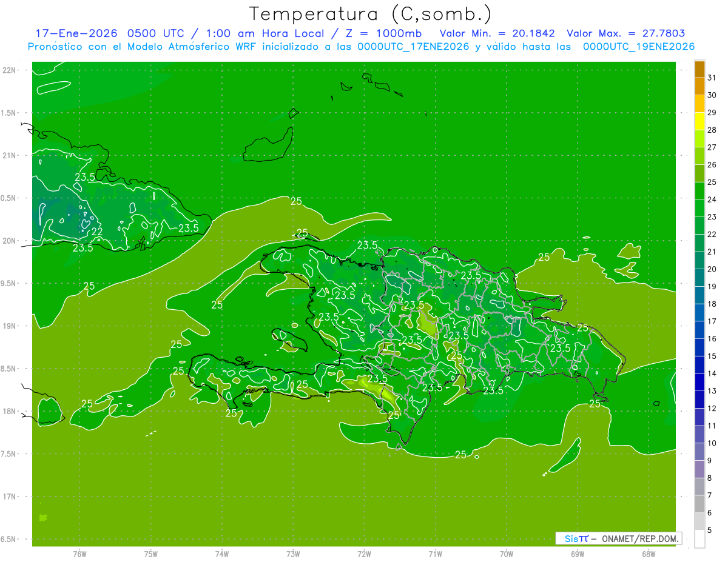Viewport: 728px width, 562px height.
Task: Pick the dark blue swatch between 13 and 14
Action: tap(699, 382)
